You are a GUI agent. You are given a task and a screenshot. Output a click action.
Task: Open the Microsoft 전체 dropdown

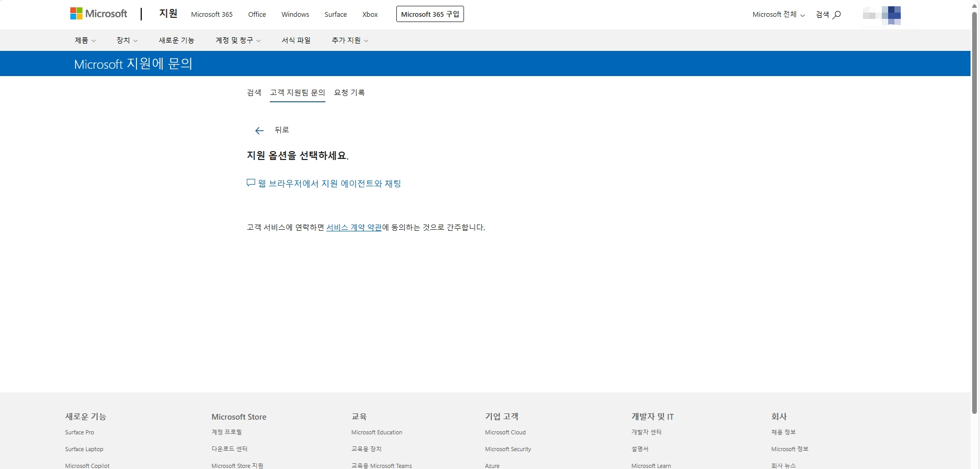pos(778,15)
